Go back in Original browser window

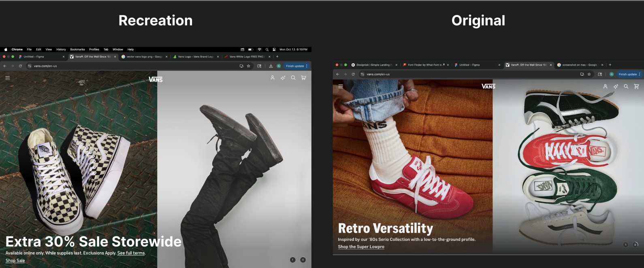pyautogui.click(x=337, y=74)
